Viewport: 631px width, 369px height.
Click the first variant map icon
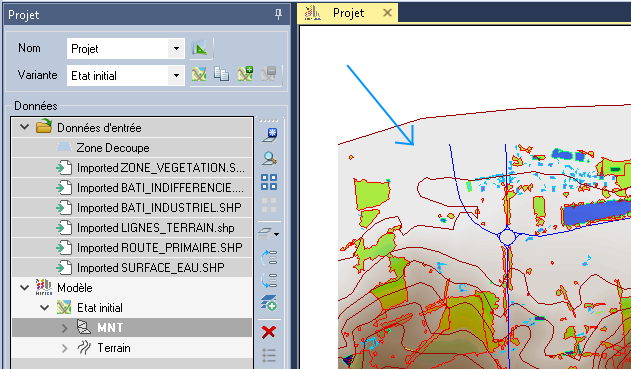point(199,74)
